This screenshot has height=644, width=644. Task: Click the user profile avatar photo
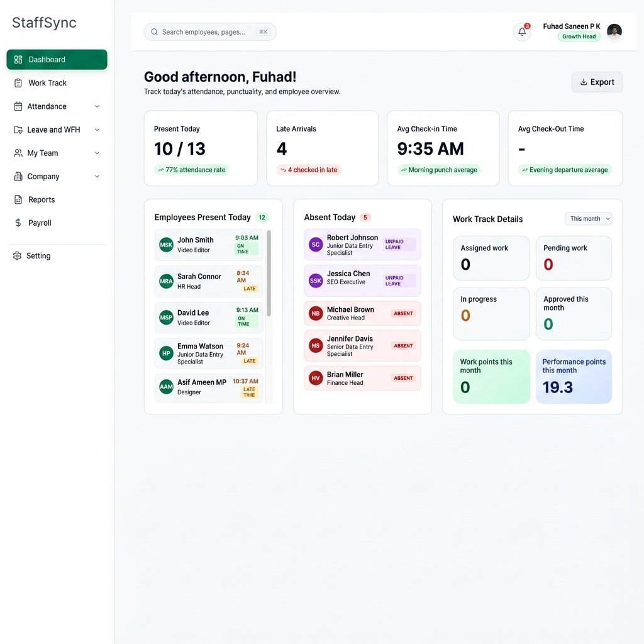pyautogui.click(x=614, y=31)
